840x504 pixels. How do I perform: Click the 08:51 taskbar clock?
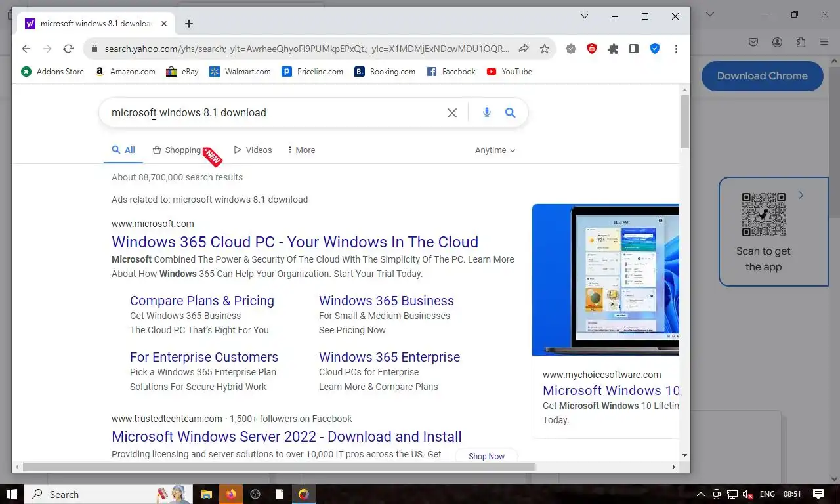pyautogui.click(x=792, y=494)
